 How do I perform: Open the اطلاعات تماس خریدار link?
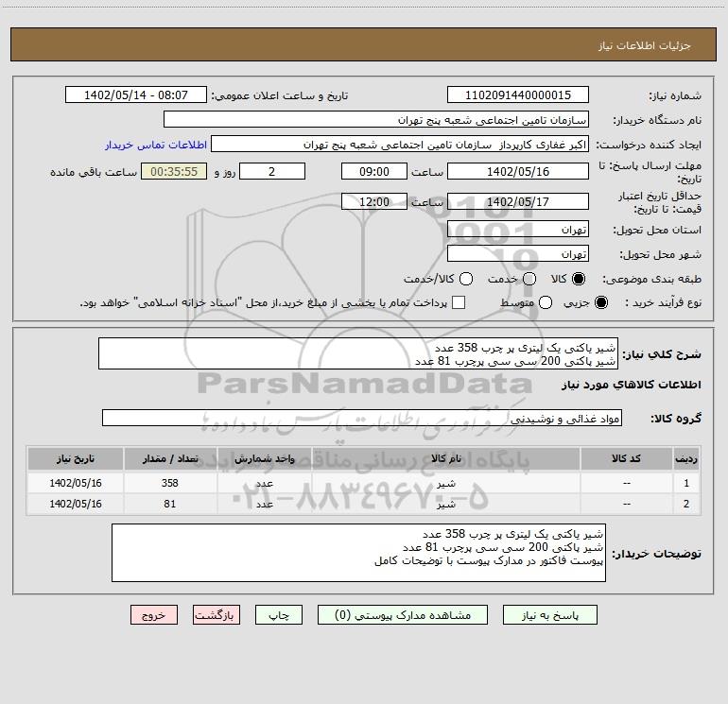156,145
